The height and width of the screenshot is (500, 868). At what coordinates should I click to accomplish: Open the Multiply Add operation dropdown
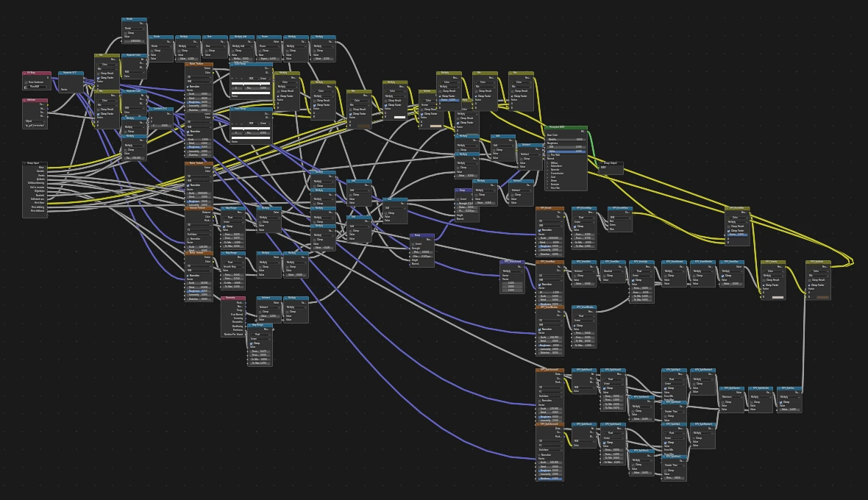click(243, 46)
